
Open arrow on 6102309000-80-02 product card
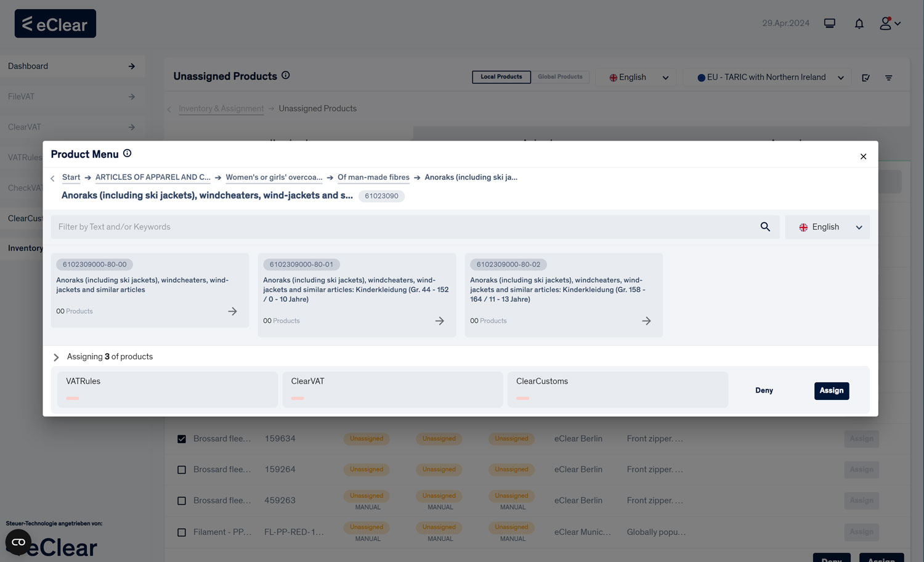[646, 321]
